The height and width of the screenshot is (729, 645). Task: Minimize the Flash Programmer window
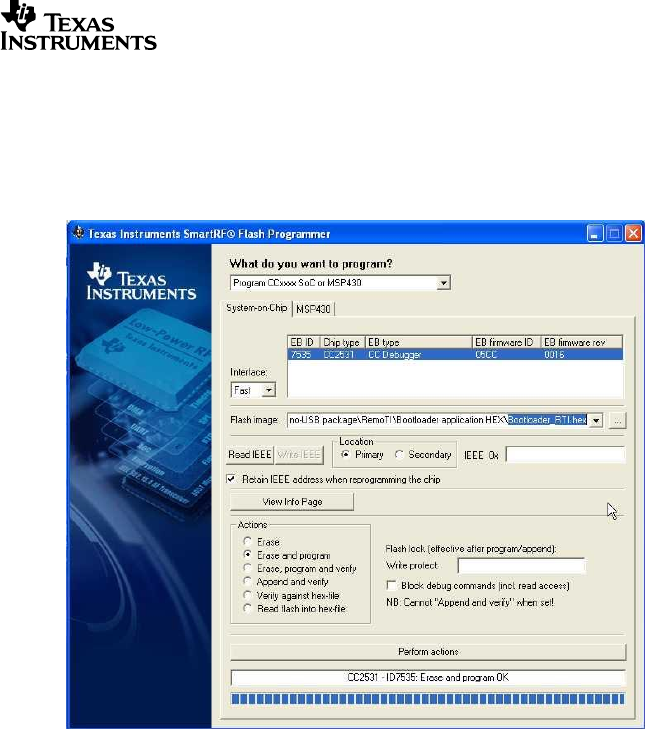[x=594, y=233]
